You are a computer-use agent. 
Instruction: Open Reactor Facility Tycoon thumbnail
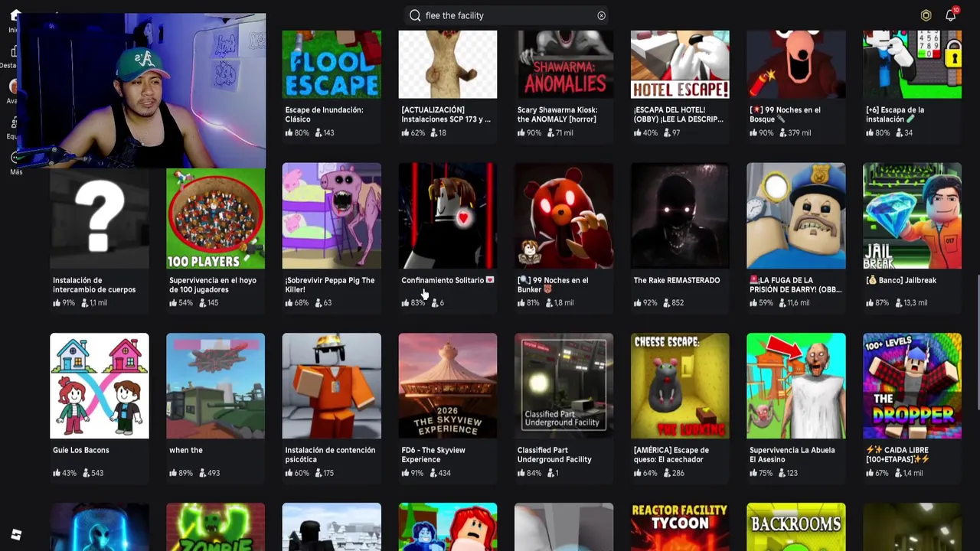(x=680, y=527)
